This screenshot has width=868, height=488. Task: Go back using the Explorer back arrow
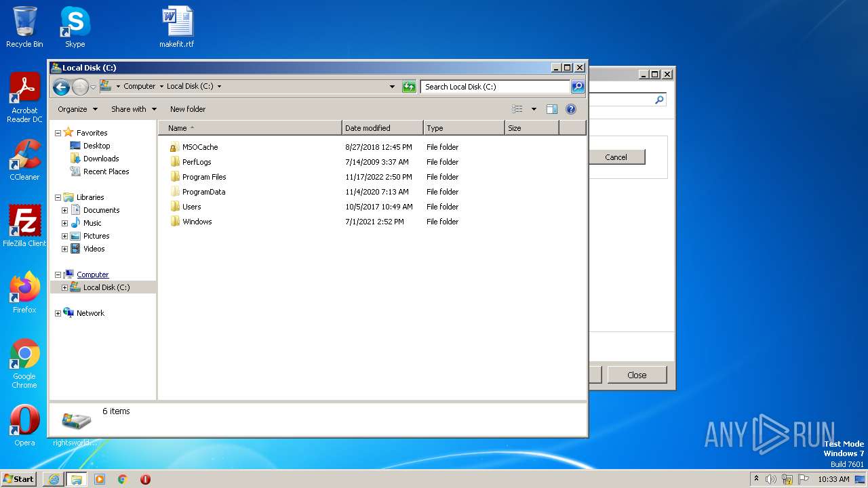61,87
